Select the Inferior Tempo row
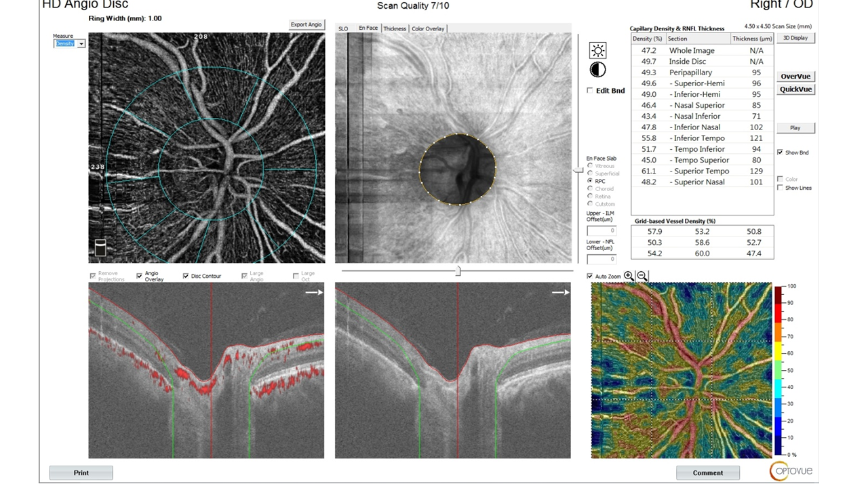868x488 pixels. (x=703, y=138)
